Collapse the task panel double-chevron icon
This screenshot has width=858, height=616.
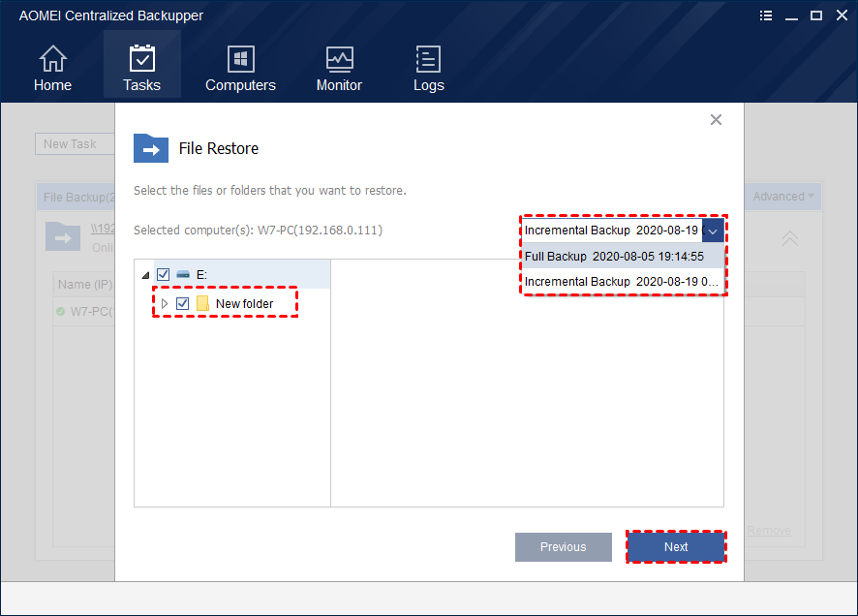click(x=789, y=238)
